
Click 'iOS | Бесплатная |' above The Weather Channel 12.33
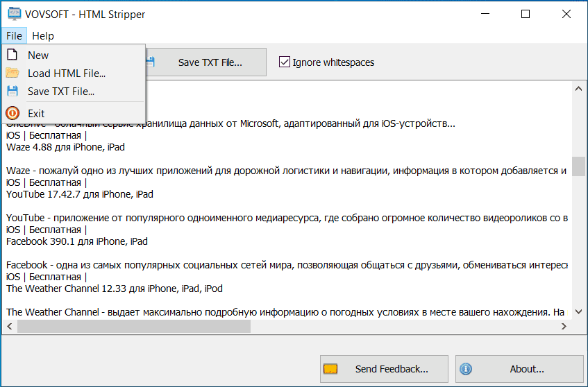47,277
